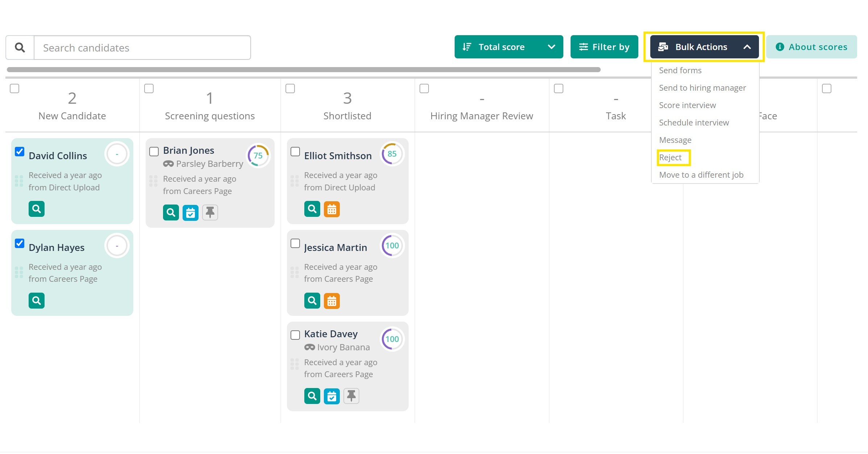Choose Send forms from Bulk Actions
This screenshot has height=454, width=868.
tap(680, 70)
